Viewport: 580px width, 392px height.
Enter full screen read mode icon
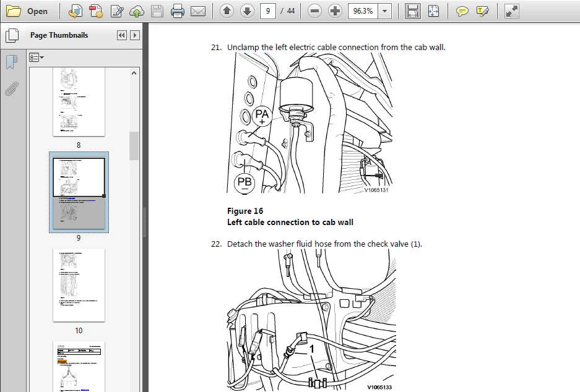pyautogui.click(x=512, y=11)
